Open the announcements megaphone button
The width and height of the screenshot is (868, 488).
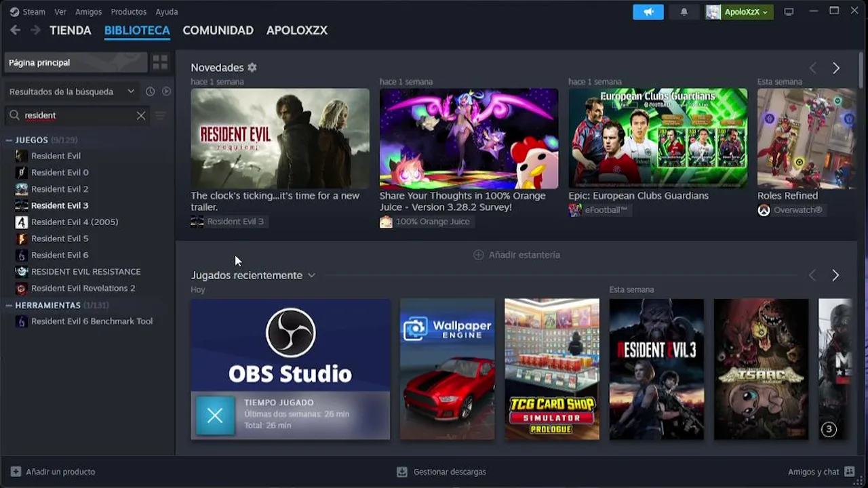pyautogui.click(x=648, y=12)
